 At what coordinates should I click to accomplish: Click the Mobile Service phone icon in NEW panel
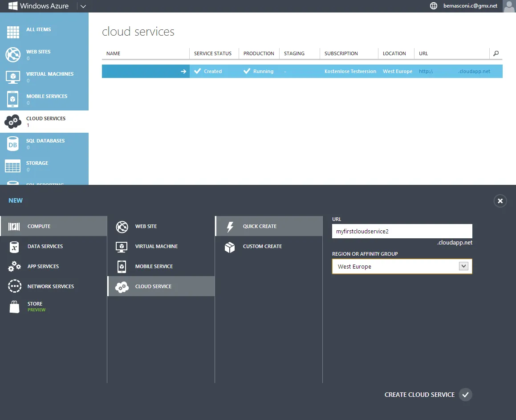point(122,267)
